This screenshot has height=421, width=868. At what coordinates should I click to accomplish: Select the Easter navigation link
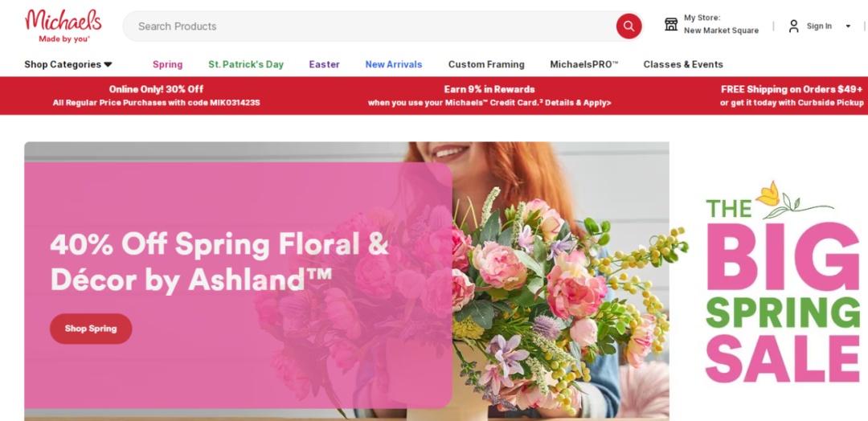point(325,64)
